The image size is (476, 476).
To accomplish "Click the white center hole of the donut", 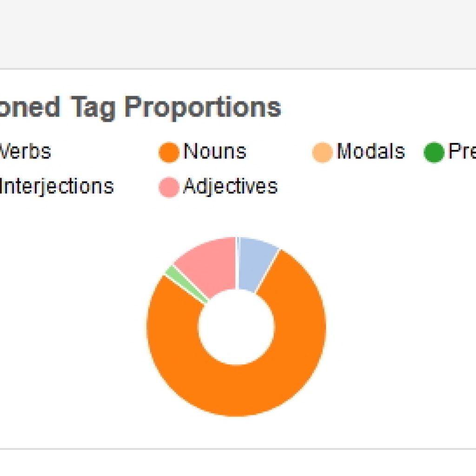I will pyautogui.click(x=236, y=327).
